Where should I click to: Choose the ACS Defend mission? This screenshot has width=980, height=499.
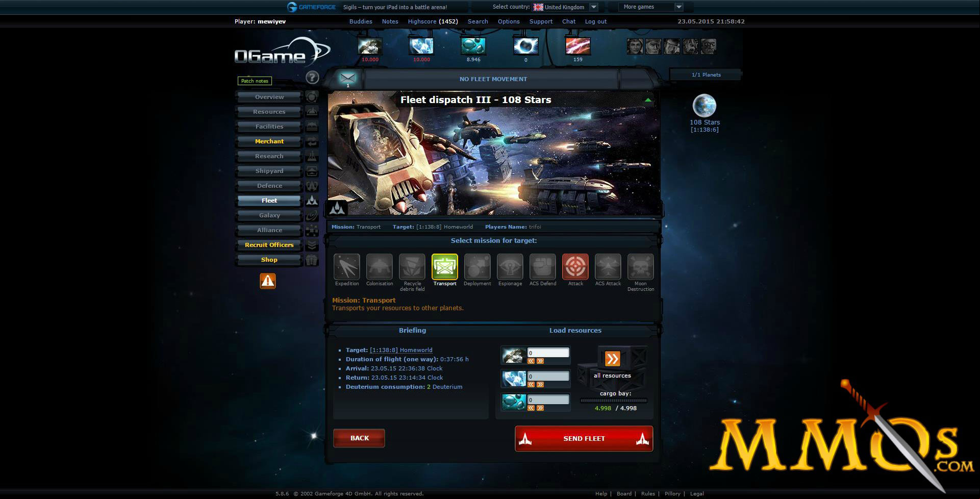543,266
